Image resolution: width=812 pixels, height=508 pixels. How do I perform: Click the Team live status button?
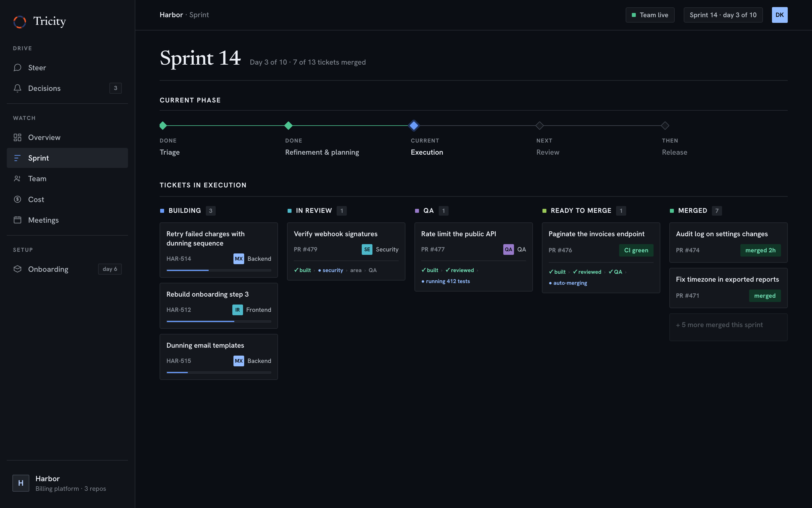click(650, 15)
